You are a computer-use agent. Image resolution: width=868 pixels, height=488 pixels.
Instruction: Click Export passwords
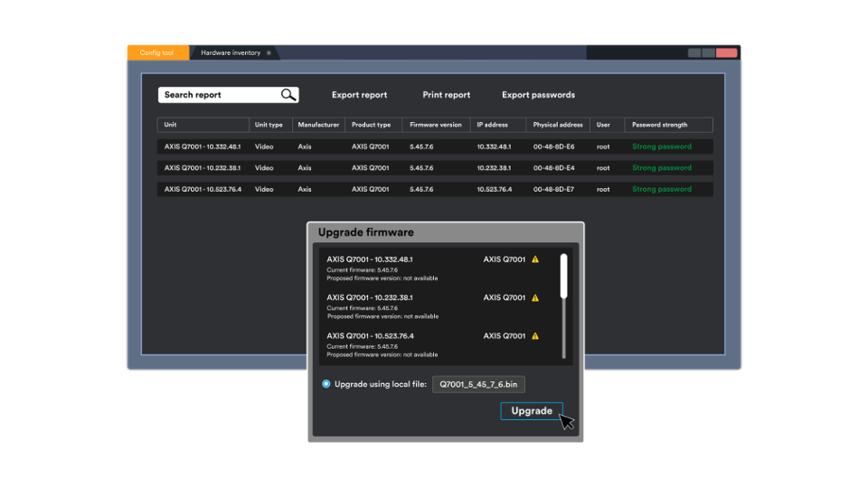pos(538,95)
